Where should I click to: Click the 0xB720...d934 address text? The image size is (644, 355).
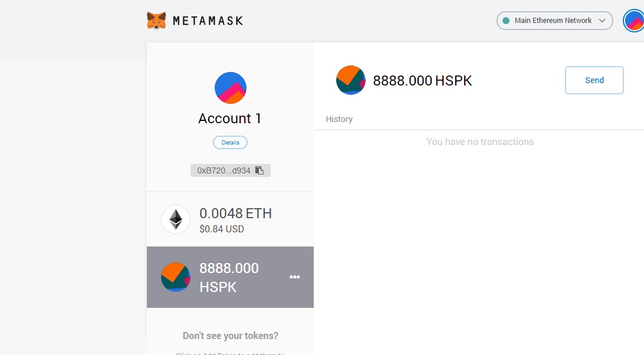(x=224, y=170)
